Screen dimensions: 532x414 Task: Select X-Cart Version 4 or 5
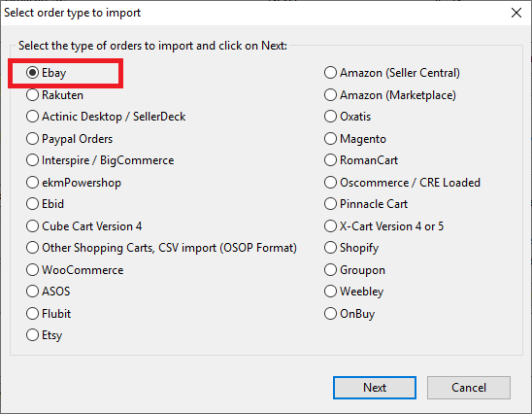coord(383,225)
